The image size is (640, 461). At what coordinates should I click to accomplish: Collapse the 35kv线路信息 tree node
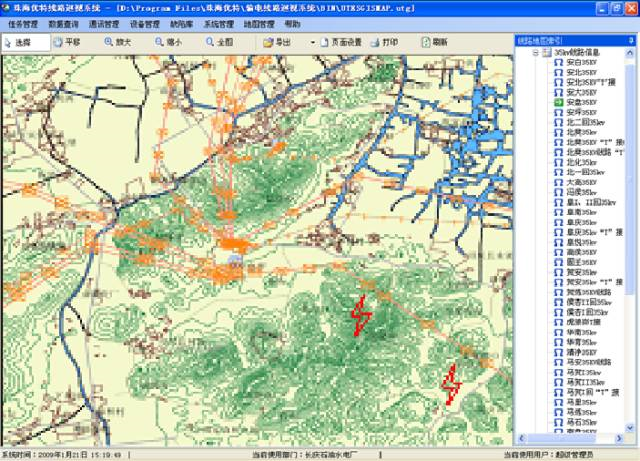coord(534,52)
